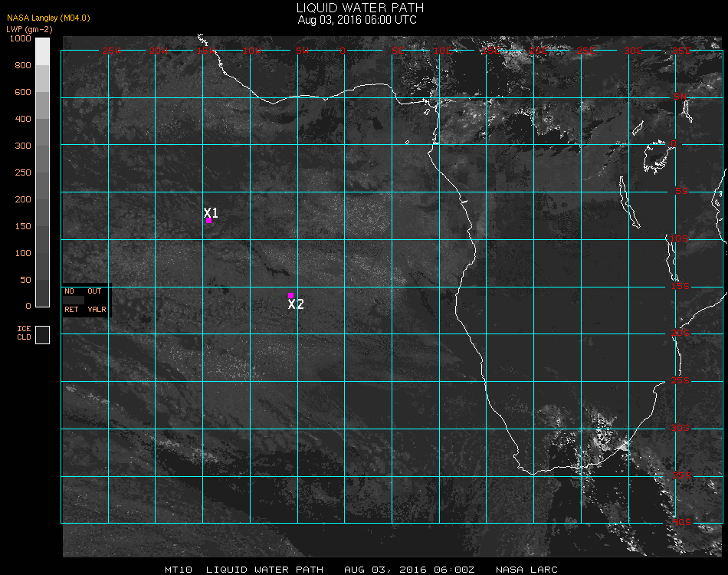Screen dimensions: 728x575
Task: Click the OUT VALR legend text
Action: click(x=96, y=301)
